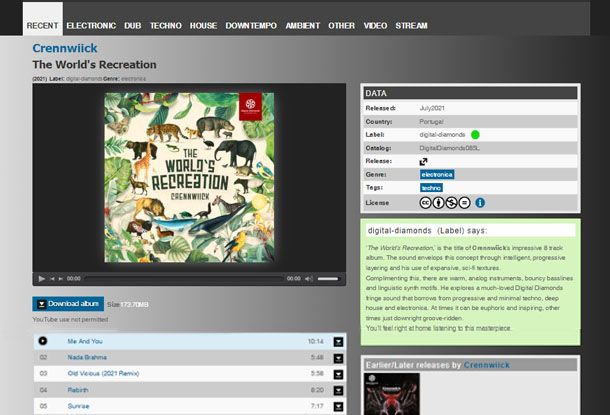Select the electronica genre tag
This screenshot has width=610, height=415.
(x=437, y=175)
